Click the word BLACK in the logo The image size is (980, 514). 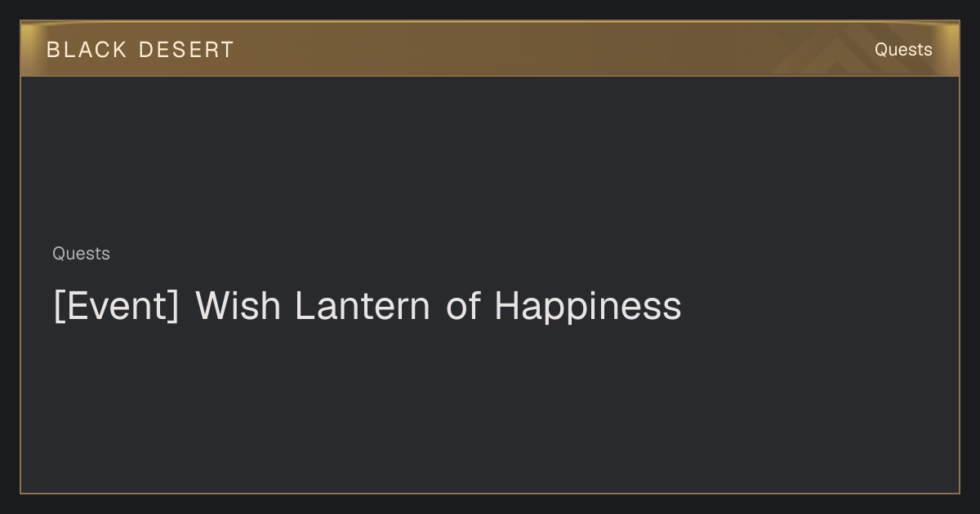click(x=87, y=50)
